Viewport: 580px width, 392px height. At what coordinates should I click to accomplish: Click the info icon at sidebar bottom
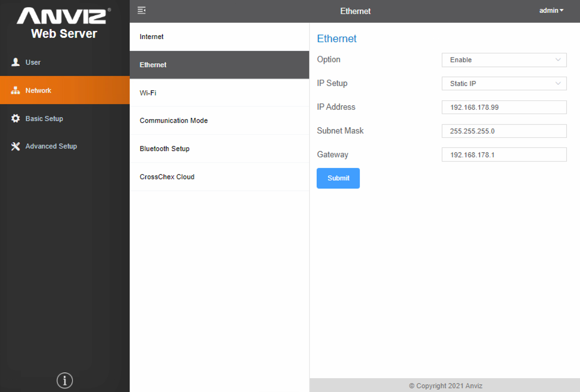(x=65, y=380)
